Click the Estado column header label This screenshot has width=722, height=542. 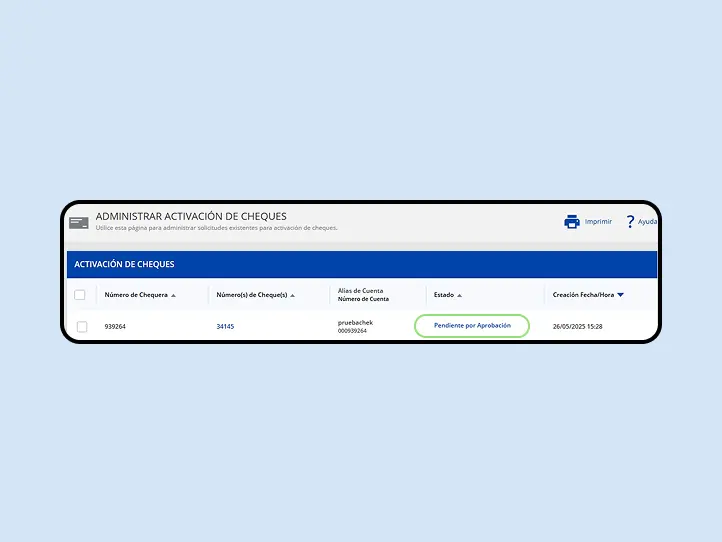point(444,295)
